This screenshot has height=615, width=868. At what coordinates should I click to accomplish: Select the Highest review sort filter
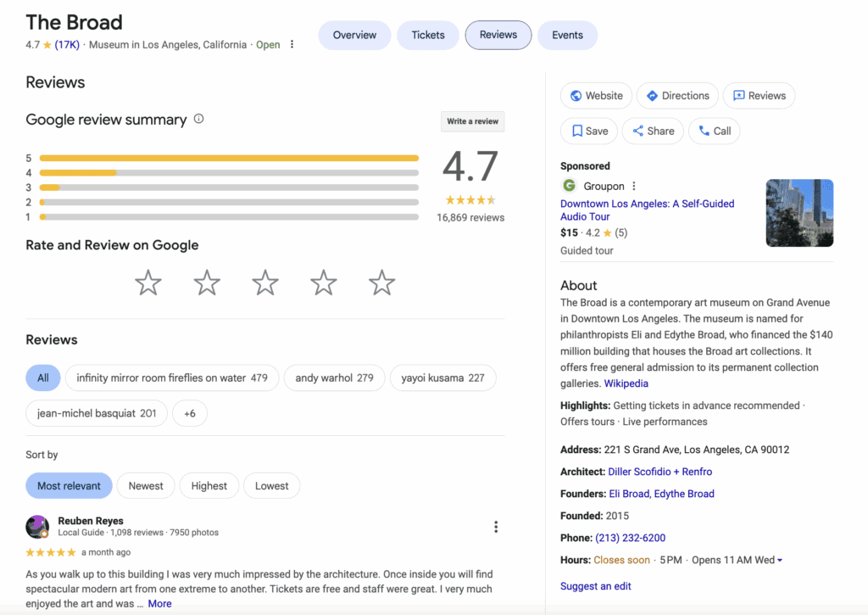(x=209, y=485)
